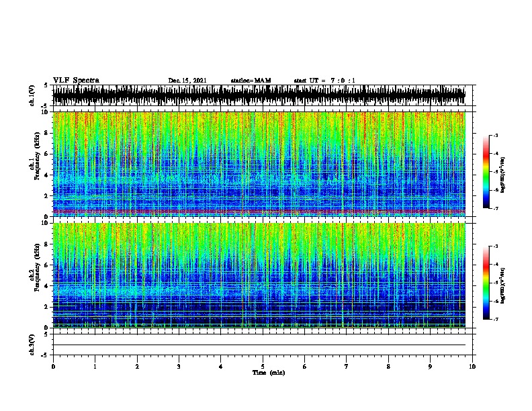Select the date text "Dec. 15, 2021"
The image size is (532, 411).
click(x=187, y=81)
